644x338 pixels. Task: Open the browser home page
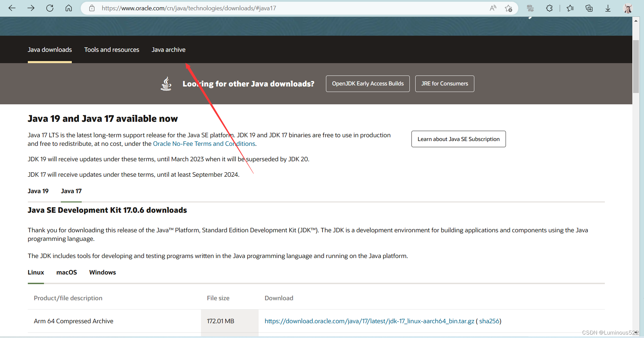pyautogui.click(x=69, y=8)
